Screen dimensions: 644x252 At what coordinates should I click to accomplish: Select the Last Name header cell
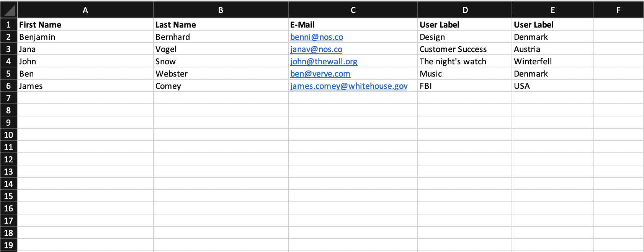(x=221, y=25)
